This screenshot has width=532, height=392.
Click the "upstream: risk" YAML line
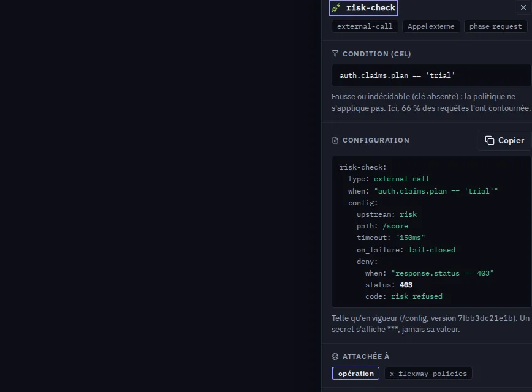(x=387, y=214)
